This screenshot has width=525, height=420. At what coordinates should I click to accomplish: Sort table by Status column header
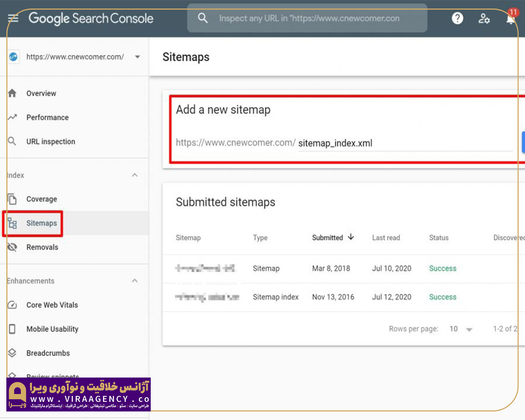(439, 237)
